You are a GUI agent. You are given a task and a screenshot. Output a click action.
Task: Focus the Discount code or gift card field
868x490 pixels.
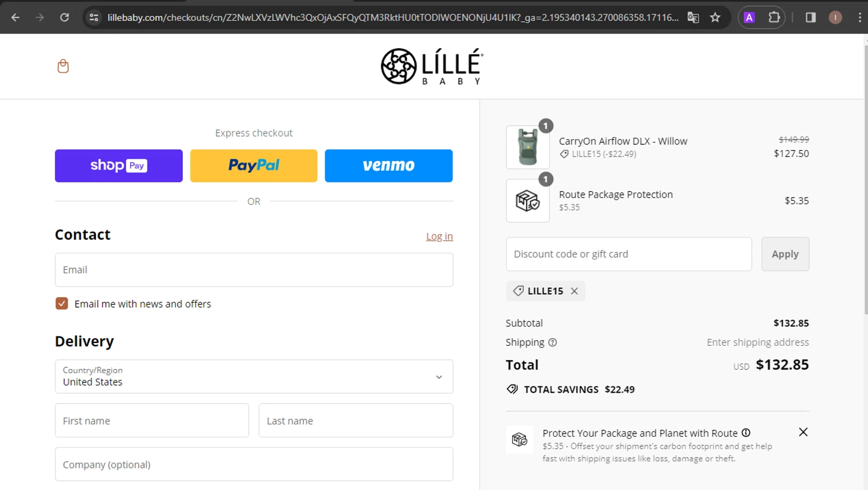(629, 254)
